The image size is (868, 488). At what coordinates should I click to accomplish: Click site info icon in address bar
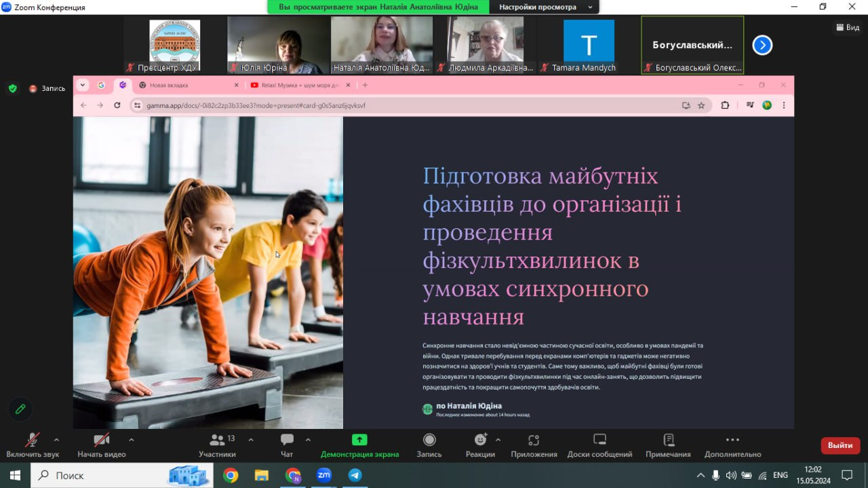(137, 105)
